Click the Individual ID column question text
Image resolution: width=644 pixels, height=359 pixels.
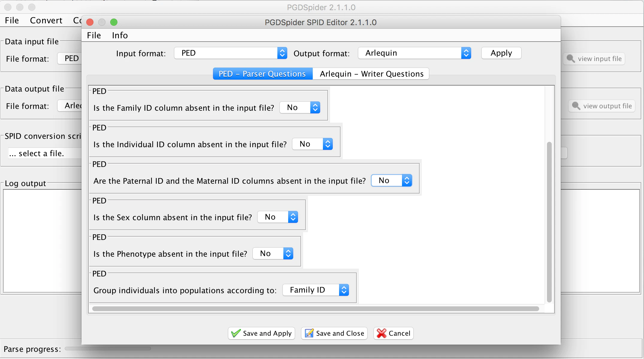click(190, 144)
